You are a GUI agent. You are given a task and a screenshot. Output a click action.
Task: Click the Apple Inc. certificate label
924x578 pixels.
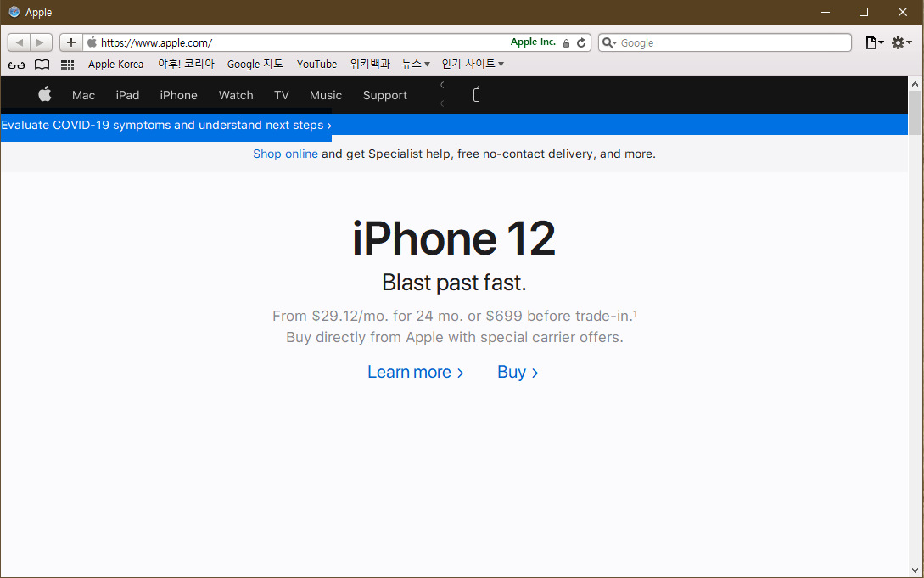point(534,42)
